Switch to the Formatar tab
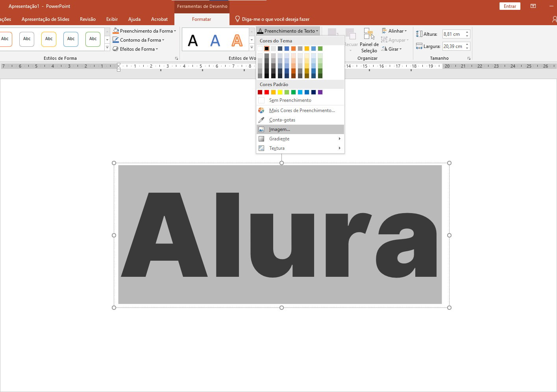This screenshot has height=392, width=557. pos(202,19)
